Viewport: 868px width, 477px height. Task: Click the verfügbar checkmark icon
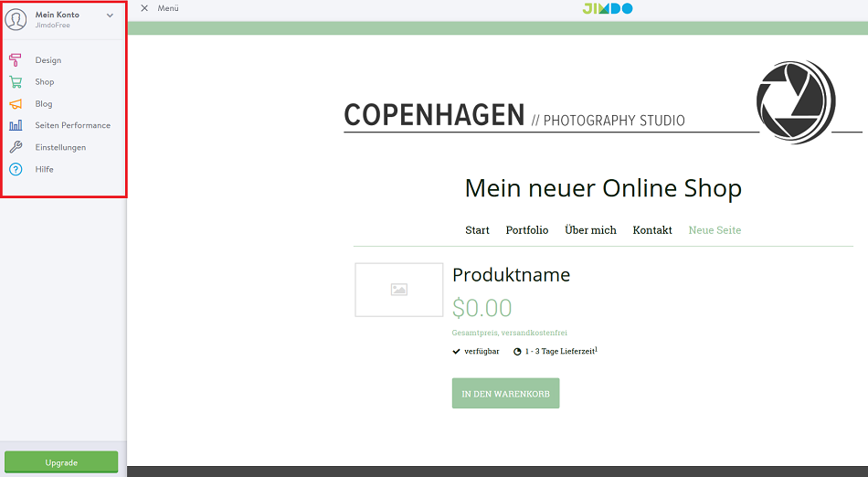456,352
